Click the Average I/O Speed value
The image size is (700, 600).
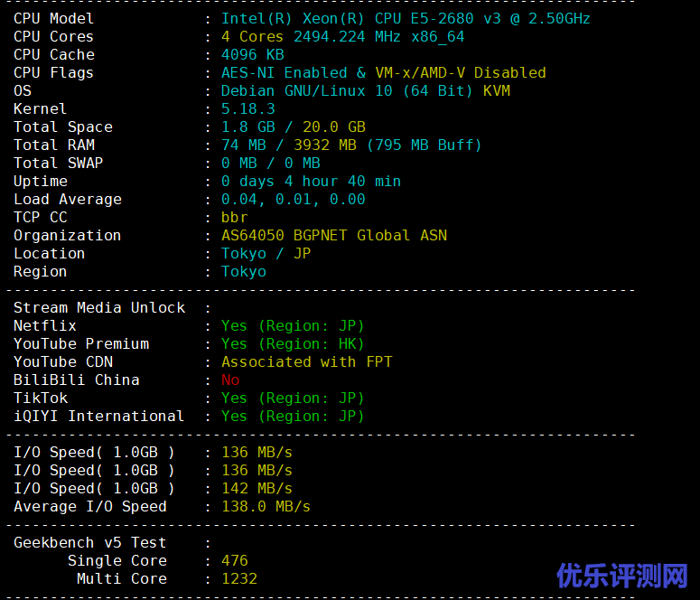(x=266, y=506)
